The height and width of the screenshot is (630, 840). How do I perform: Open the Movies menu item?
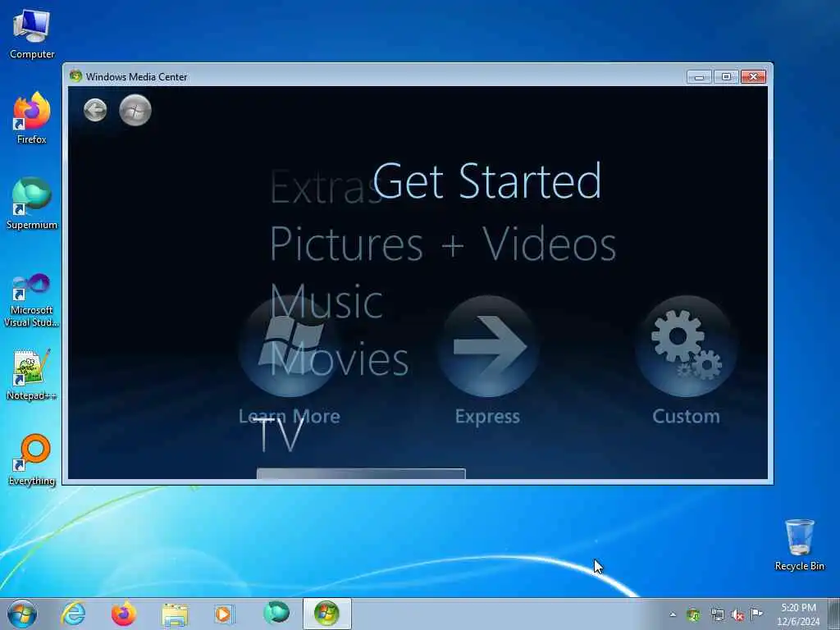click(x=339, y=359)
